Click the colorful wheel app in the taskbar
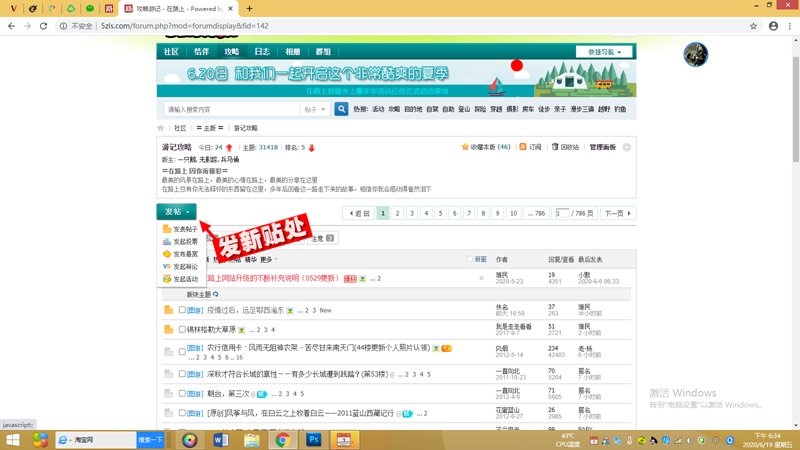 tap(190, 440)
